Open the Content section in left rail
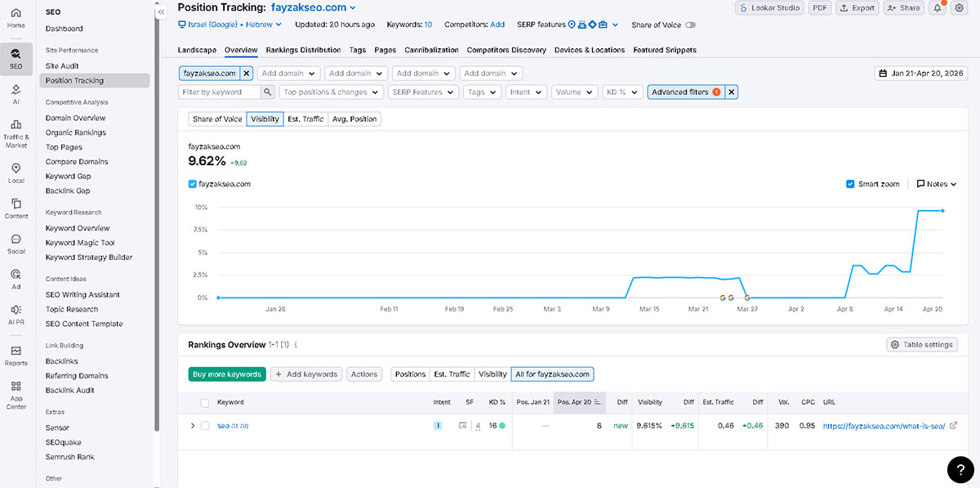Viewport: 980px width, 488px height. 16,208
